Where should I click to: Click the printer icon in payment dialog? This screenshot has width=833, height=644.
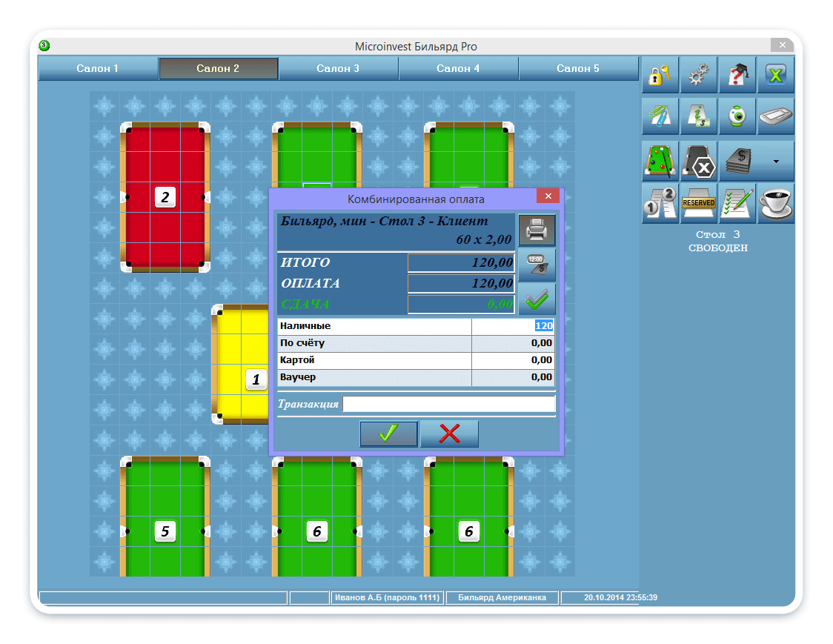(x=537, y=230)
